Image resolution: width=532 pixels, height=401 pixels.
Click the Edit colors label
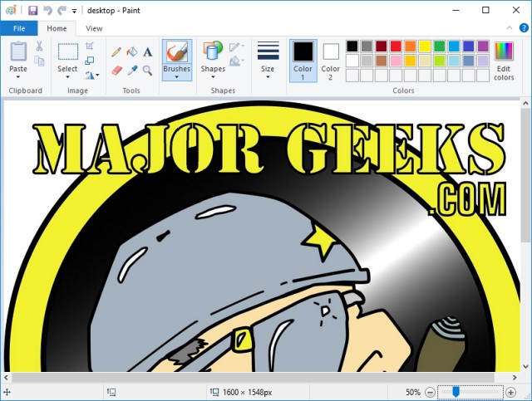click(504, 73)
